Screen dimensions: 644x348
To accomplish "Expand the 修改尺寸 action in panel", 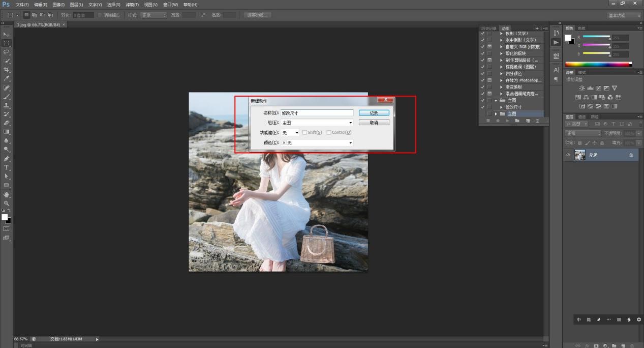I will [501, 107].
